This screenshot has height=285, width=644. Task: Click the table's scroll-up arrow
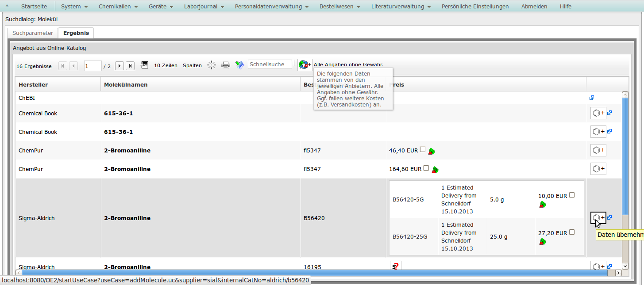coord(625,95)
